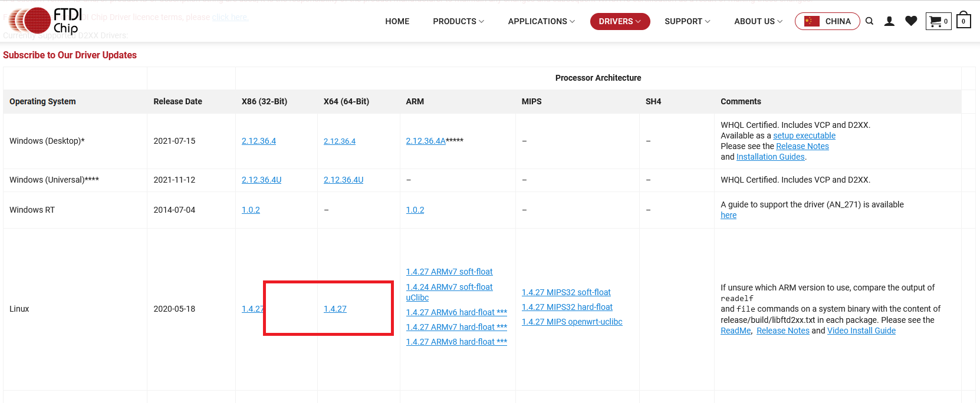Click the 2021-11-12 release date cell
This screenshot has width=980, height=403.
tap(174, 180)
